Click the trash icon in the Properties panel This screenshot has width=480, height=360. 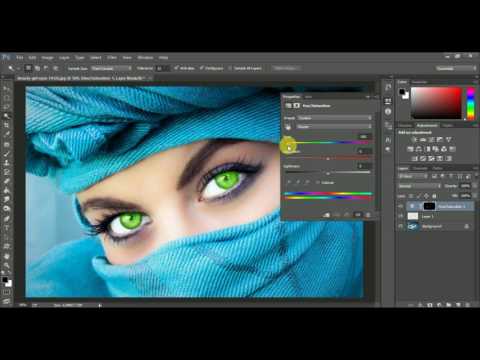click(368, 215)
